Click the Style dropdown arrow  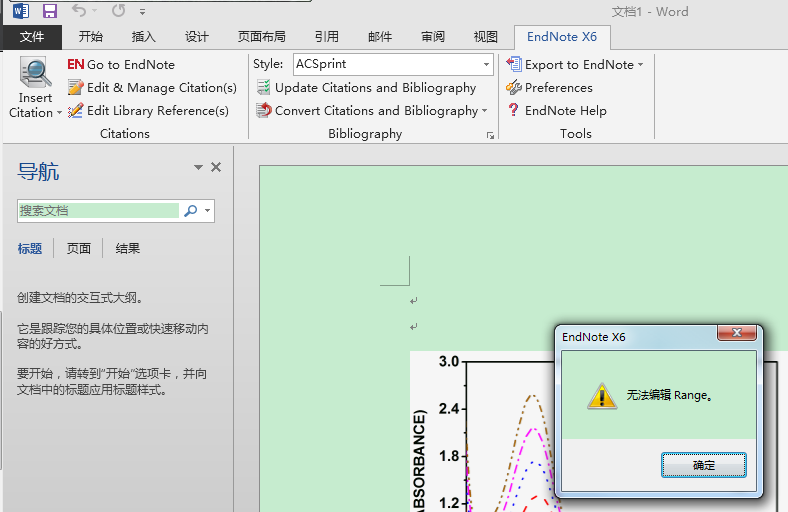pyautogui.click(x=486, y=64)
